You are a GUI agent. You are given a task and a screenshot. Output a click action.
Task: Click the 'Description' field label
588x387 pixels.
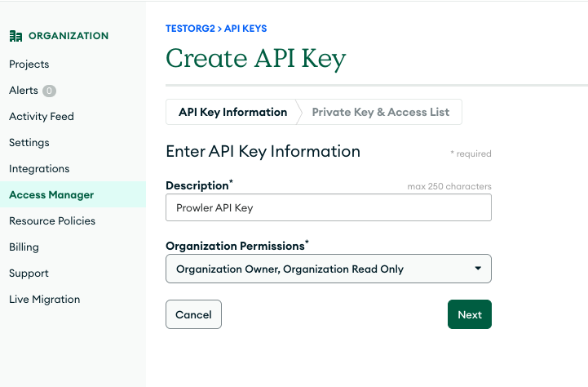pos(197,185)
